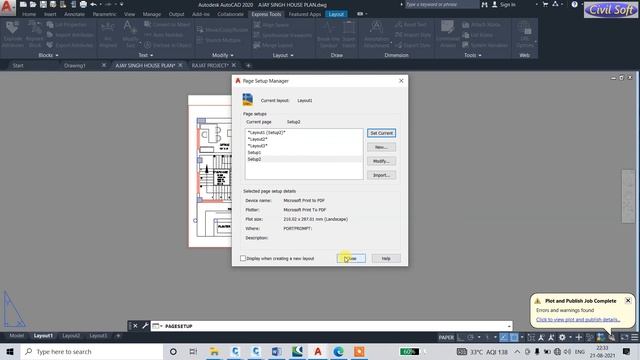Click the Cortana circle icon on taskbar
The image size is (640, 360).
click(173, 351)
